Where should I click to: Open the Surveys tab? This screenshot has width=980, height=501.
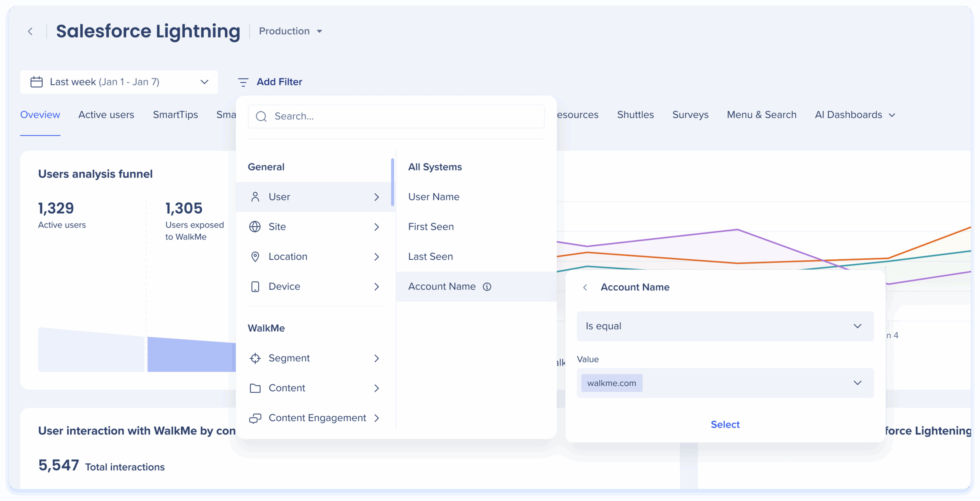[x=690, y=115]
